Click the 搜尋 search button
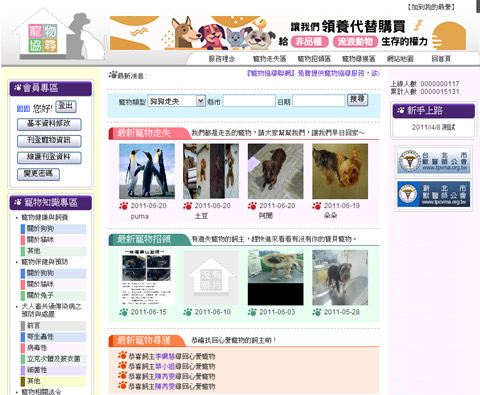 tap(357, 99)
